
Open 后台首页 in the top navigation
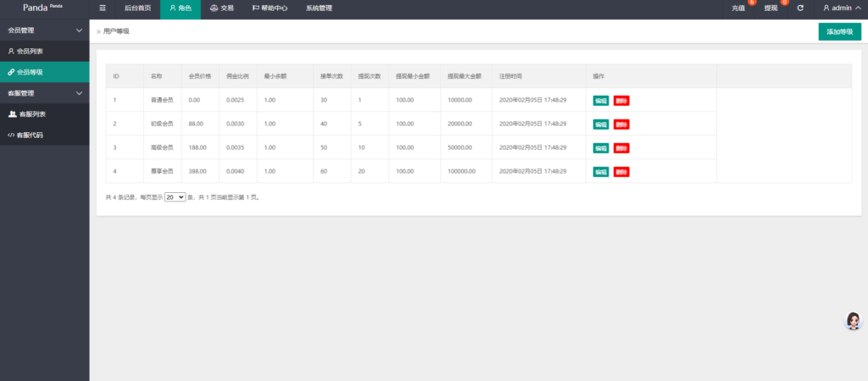coord(137,8)
